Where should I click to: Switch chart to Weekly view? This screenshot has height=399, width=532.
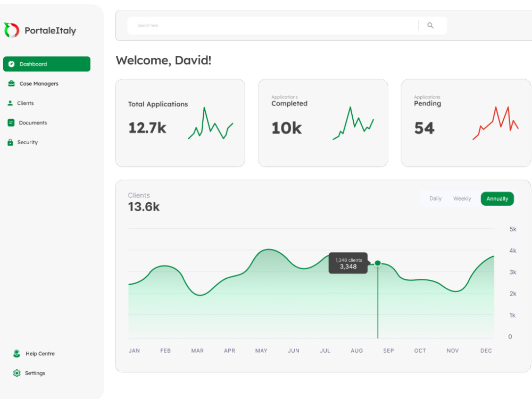[x=462, y=198]
